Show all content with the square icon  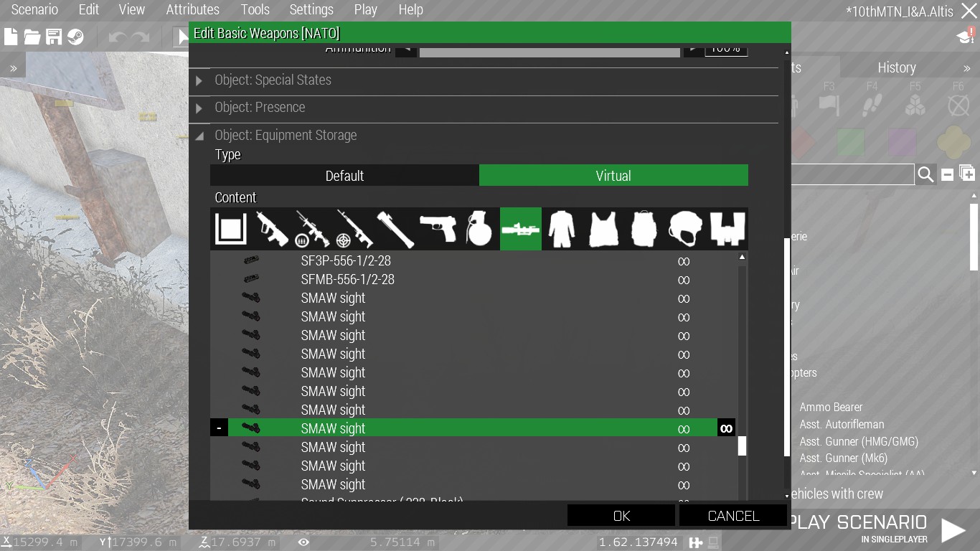point(230,229)
